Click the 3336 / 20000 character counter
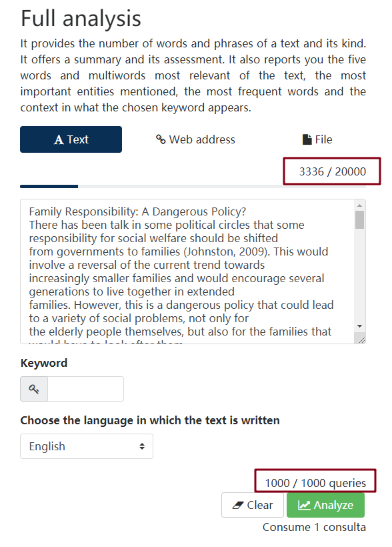 tap(333, 171)
